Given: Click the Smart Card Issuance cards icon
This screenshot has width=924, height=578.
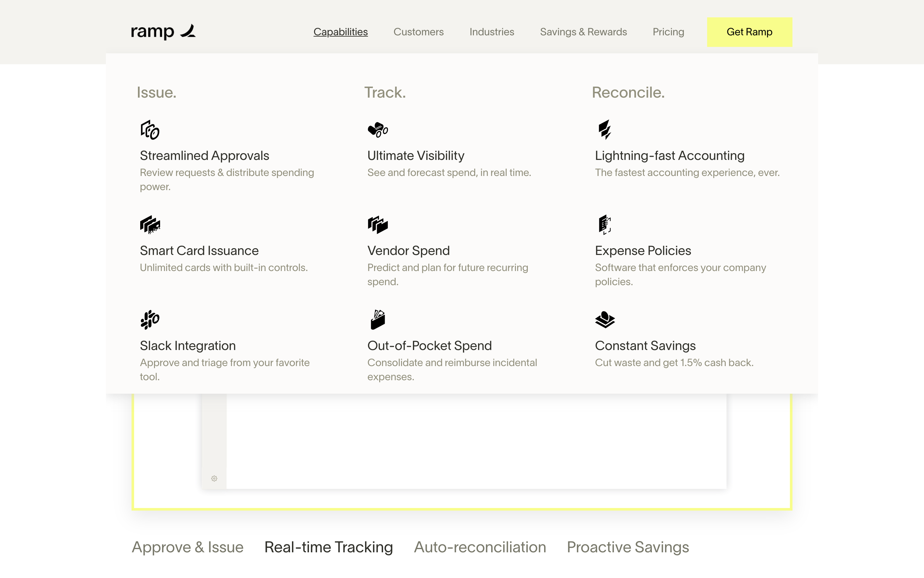Looking at the screenshot, I should point(150,224).
